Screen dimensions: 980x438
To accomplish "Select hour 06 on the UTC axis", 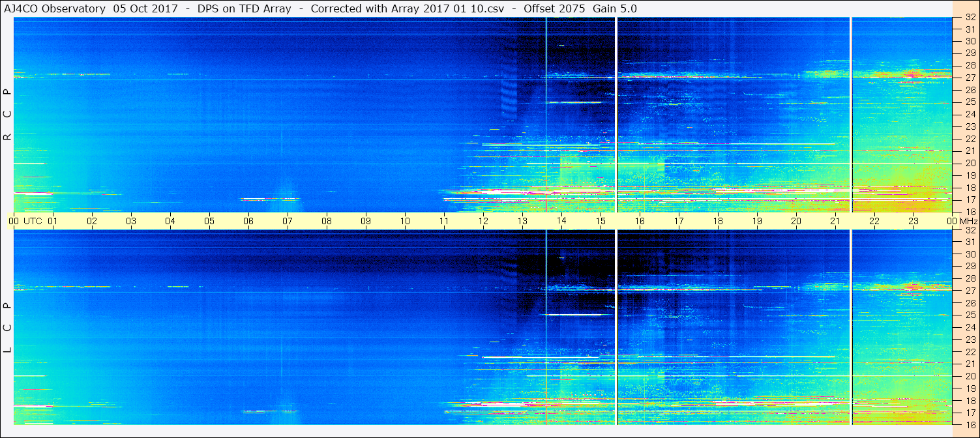I will (x=248, y=221).
